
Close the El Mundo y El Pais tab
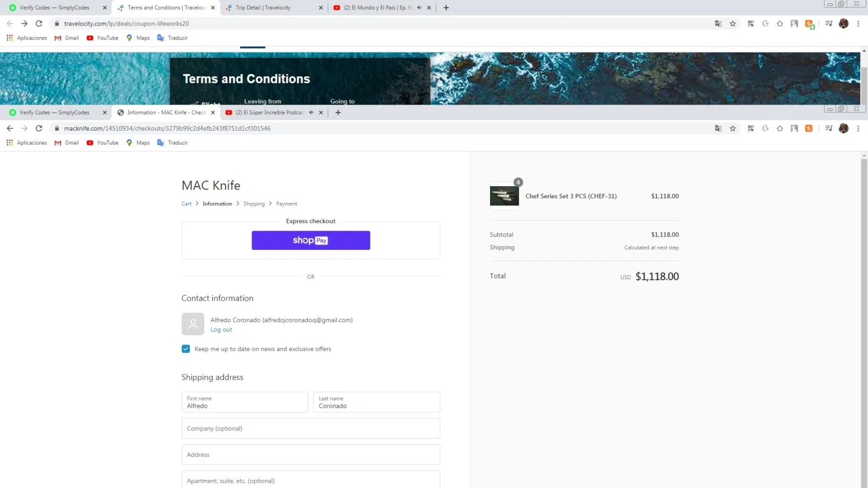tap(429, 8)
